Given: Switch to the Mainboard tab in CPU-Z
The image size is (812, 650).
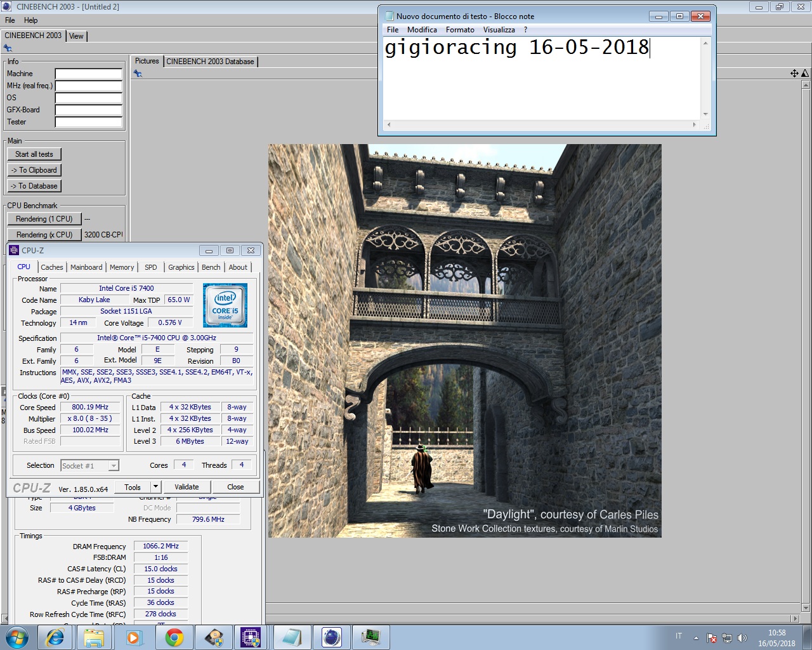Looking at the screenshot, I should [86, 267].
